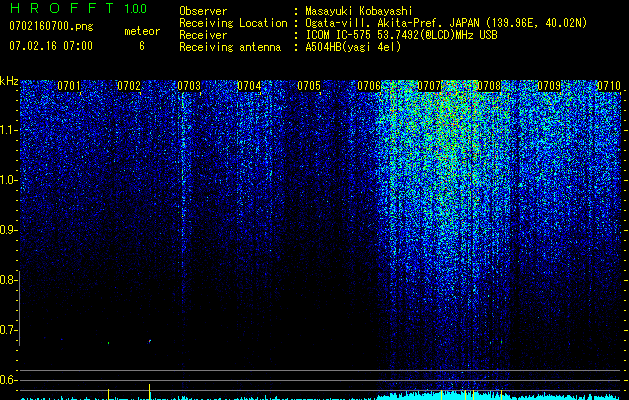Click the 0.9 frequency axis label

pyautogui.click(x=7, y=230)
